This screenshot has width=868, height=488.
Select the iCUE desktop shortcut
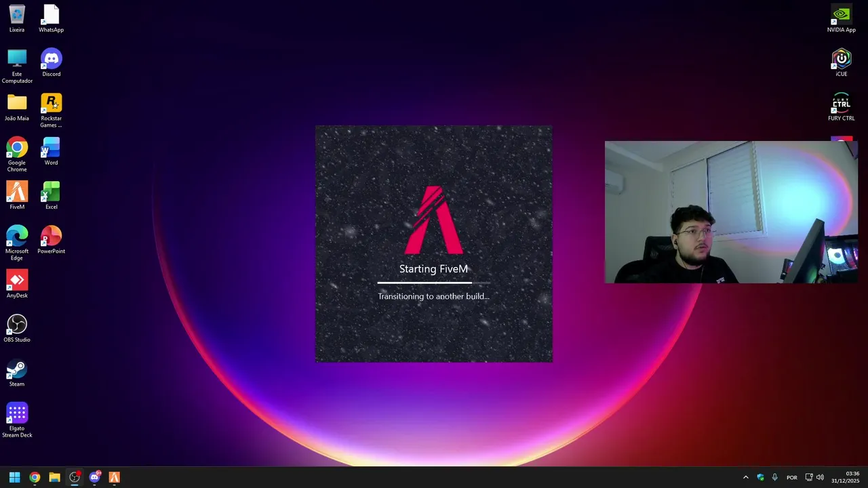[842, 63]
